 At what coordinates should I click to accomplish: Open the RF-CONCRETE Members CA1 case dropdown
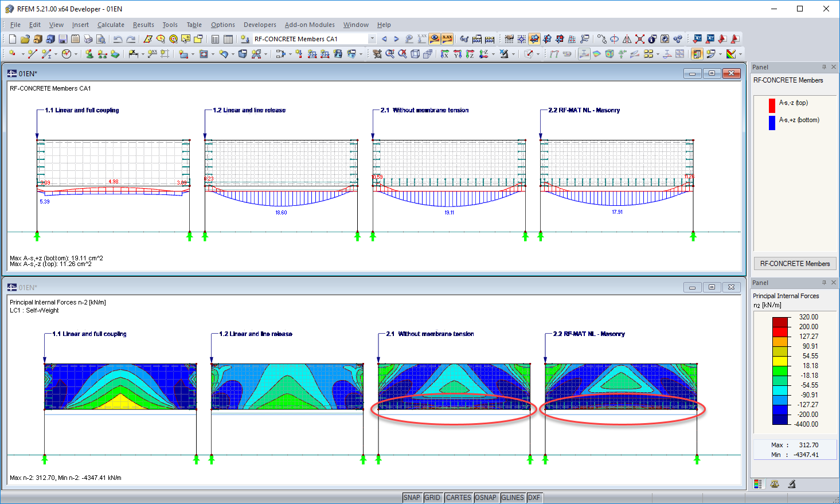[372, 39]
